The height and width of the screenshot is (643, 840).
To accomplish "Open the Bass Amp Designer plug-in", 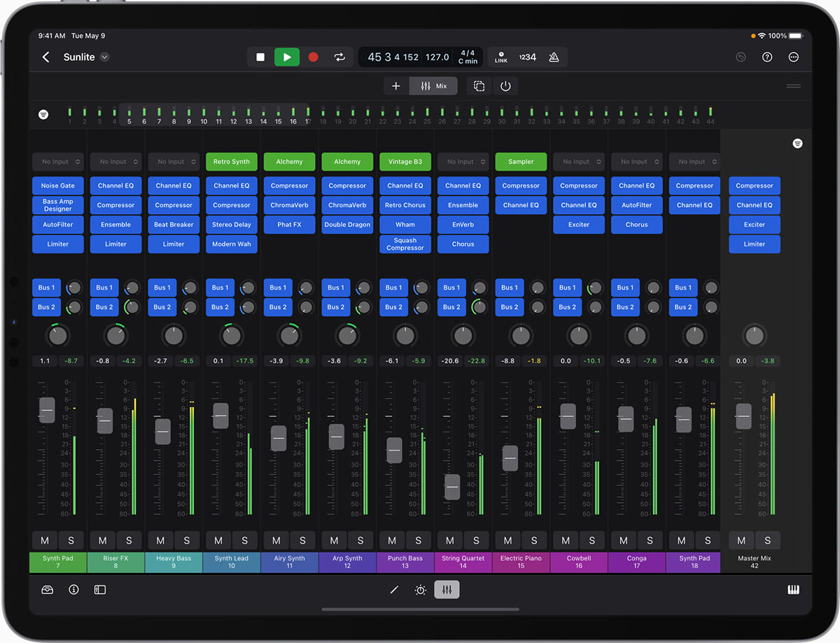I will [x=58, y=205].
